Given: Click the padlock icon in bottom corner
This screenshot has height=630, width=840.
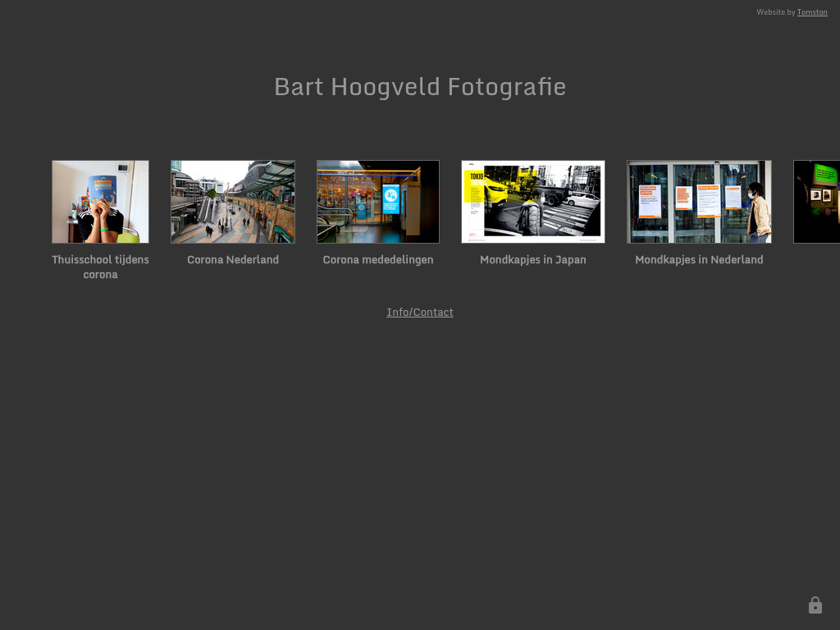Looking at the screenshot, I should [815, 605].
